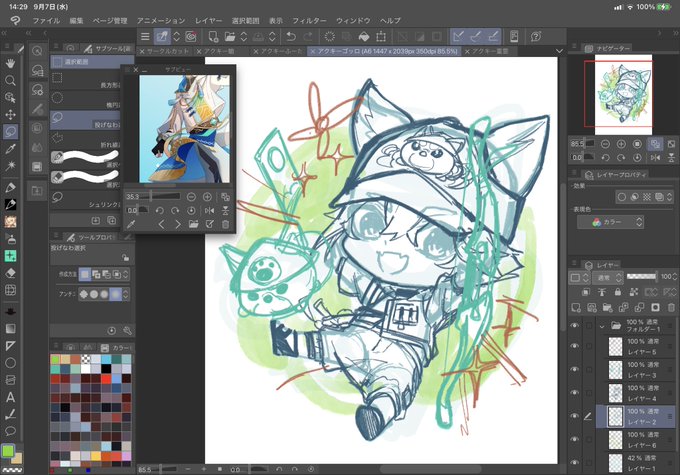This screenshot has width=680, height=475.
Task: Open the ファイル menu
Action: click(x=46, y=20)
